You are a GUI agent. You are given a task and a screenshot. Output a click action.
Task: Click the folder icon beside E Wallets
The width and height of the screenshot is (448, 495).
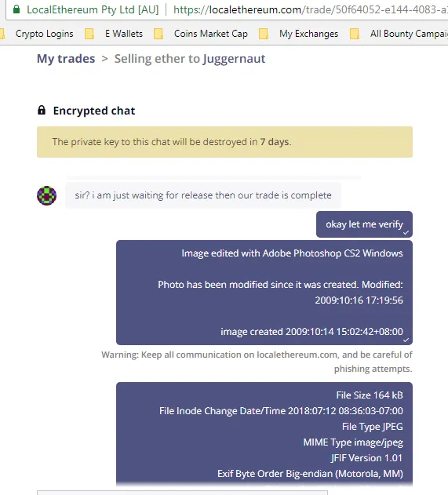coord(89,34)
